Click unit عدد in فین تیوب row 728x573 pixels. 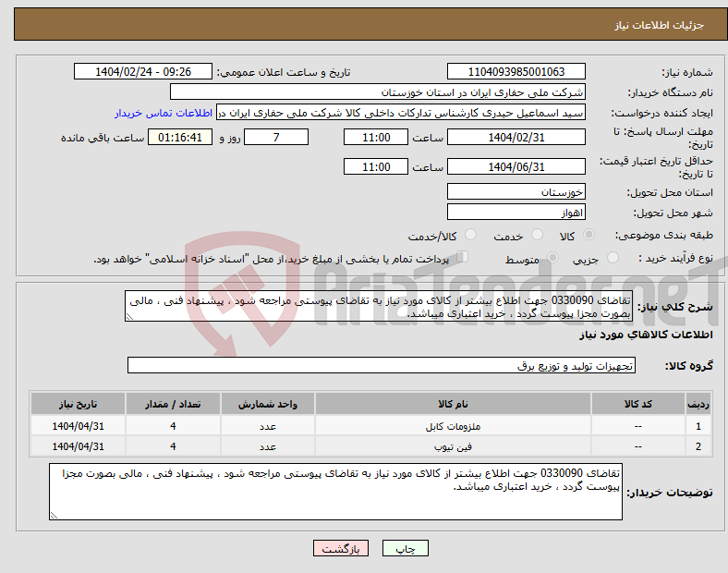click(x=268, y=446)
